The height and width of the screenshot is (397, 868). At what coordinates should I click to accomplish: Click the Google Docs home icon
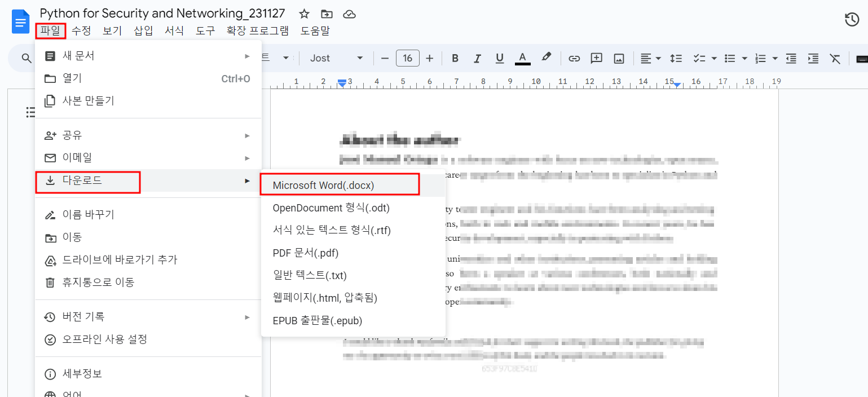point(21,22)
